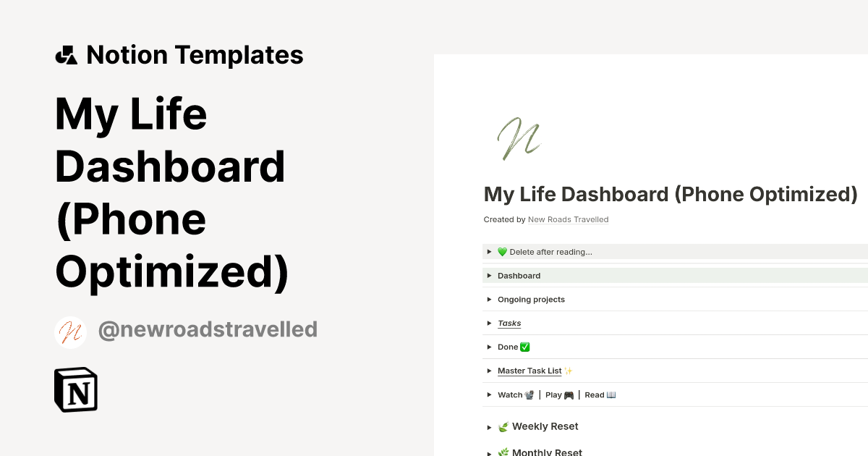Expand the Delete after reading section
Screen dimensions: 868x456
click(x=489, y=251)
